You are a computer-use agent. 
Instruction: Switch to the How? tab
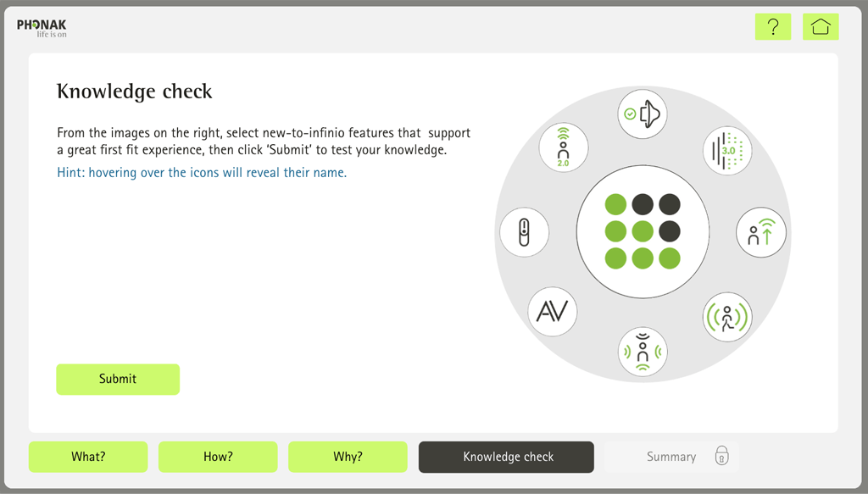218,457
